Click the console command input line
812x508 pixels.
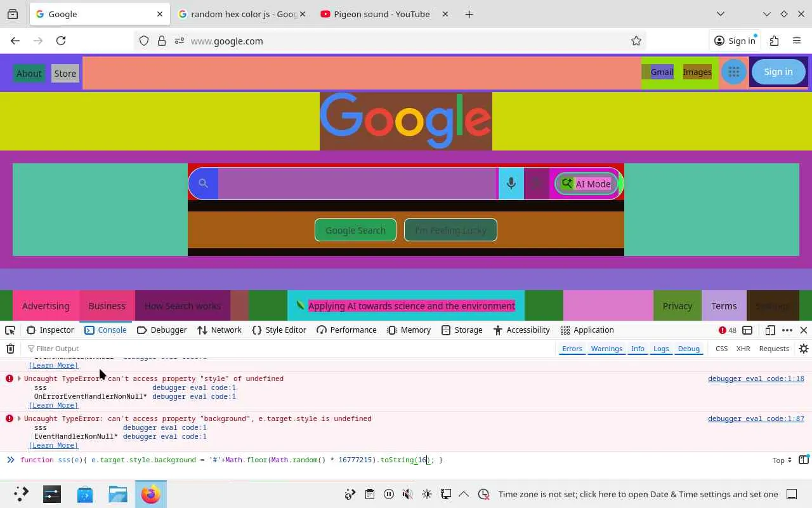(x=393, y=460)
